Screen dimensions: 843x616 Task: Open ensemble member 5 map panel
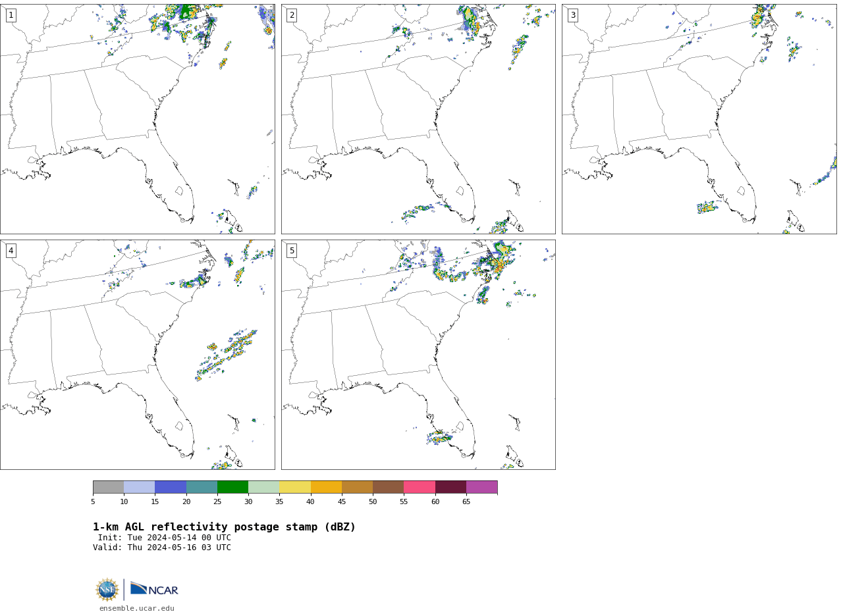coord(418,355)
